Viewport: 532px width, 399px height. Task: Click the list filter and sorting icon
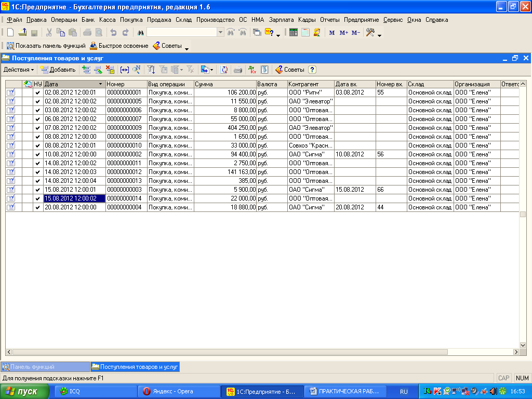click(151, 70)
